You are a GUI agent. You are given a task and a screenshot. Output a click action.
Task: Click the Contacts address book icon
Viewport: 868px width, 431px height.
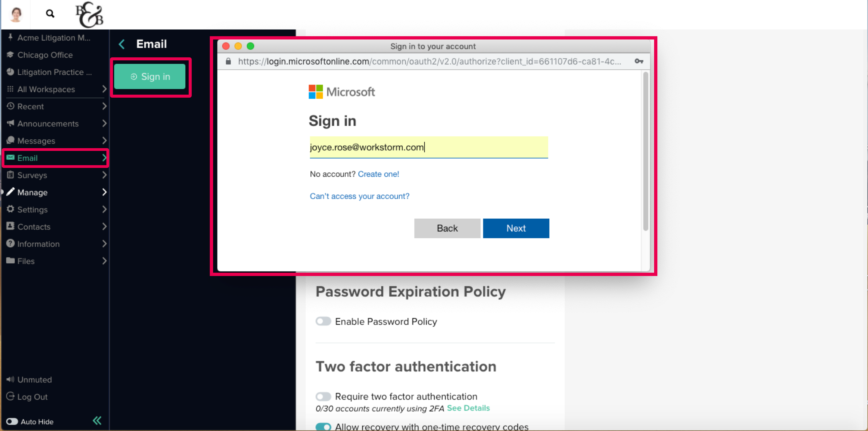point(10,226)
